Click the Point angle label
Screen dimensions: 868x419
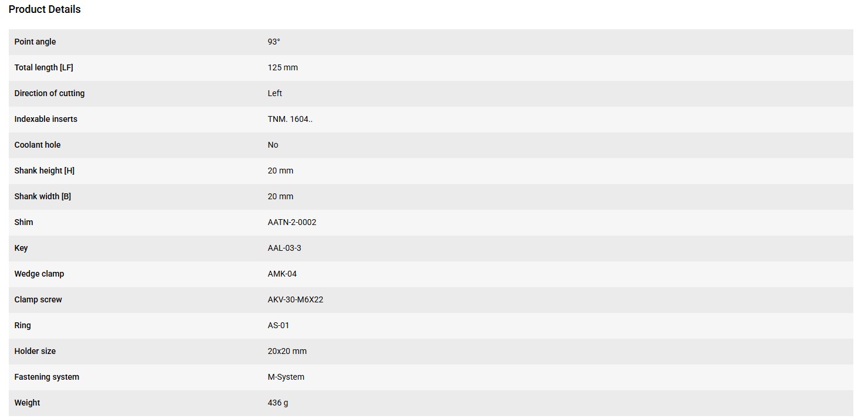[35, 42]
